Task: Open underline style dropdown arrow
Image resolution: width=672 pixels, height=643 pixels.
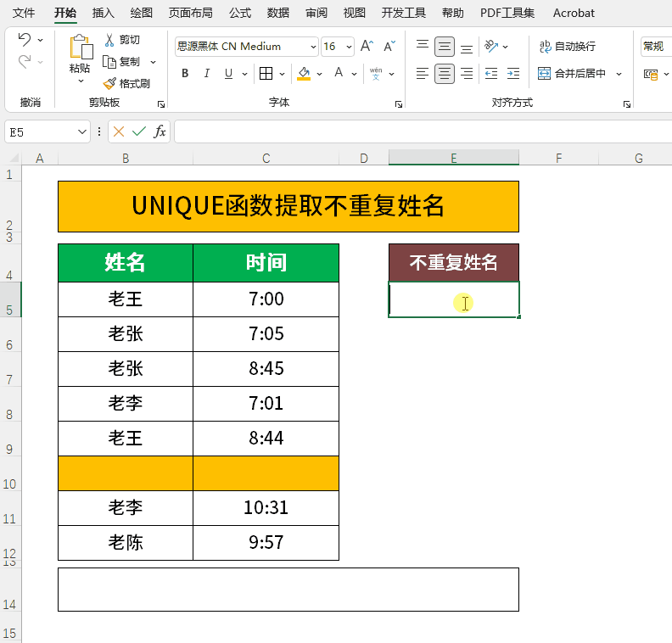Action: [244, 74]
